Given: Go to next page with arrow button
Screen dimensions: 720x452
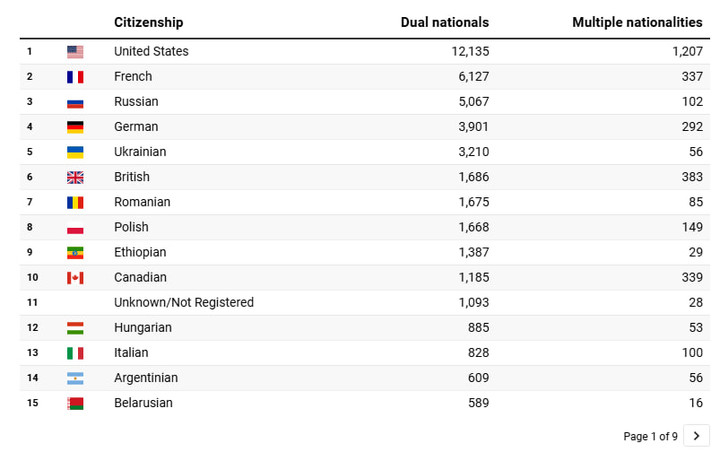Looking at the screenshot, I should click(697, 436).
